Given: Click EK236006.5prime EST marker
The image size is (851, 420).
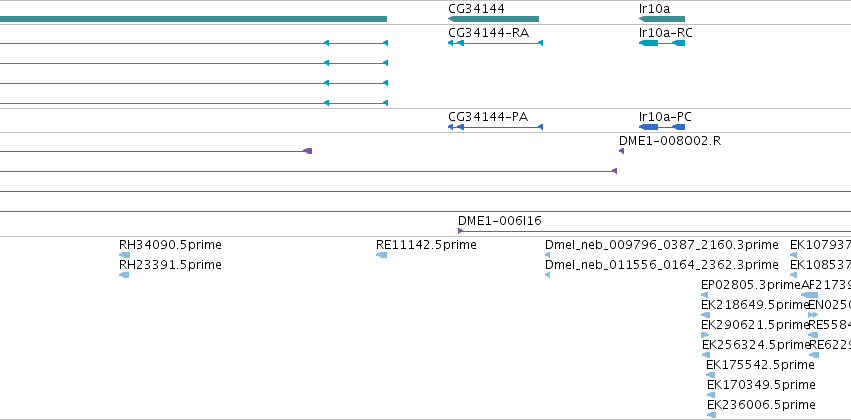Looking at the screenshot, I should (x=712, y=415).
